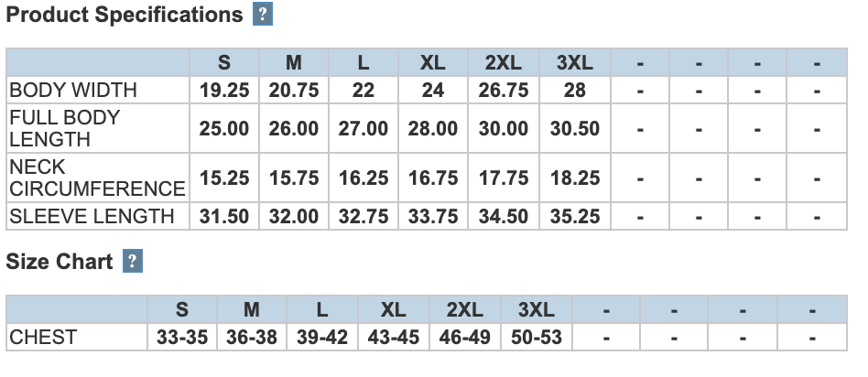Click the BODY WIDTH row label
Screen dimensions: 868x377
(x=73, y=90)
